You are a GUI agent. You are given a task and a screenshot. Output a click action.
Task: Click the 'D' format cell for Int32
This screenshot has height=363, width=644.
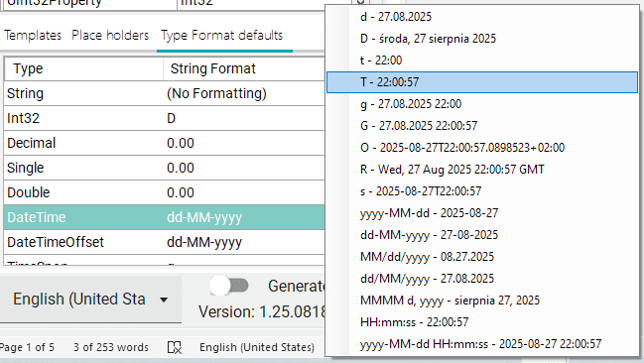click(x=244, y=118)
